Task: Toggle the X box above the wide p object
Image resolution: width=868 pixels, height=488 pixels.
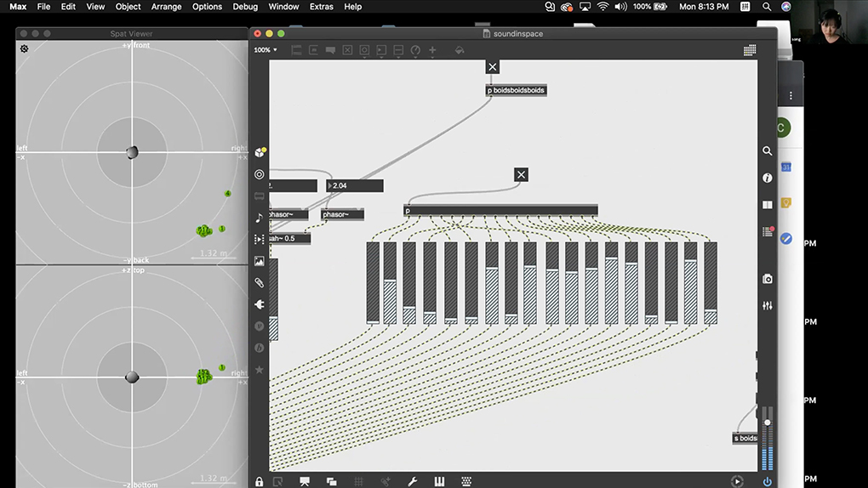Action: (x=522, y=175)
